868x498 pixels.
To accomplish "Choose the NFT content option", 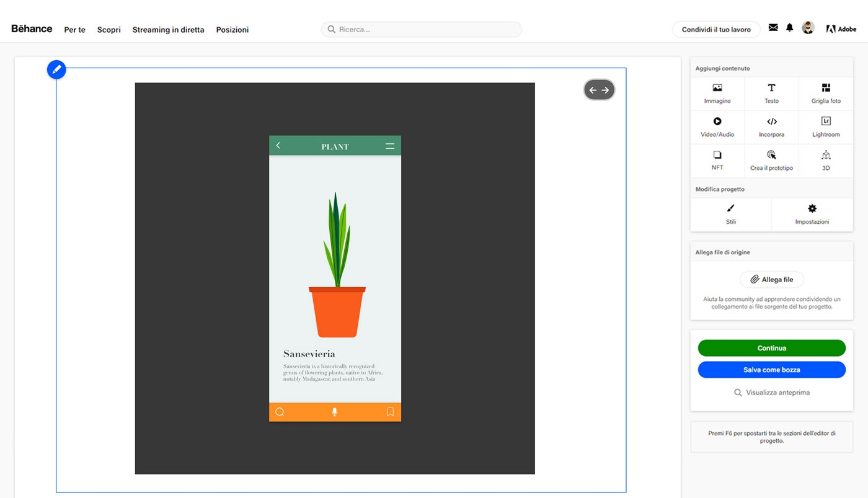I will tap(717, 161).
